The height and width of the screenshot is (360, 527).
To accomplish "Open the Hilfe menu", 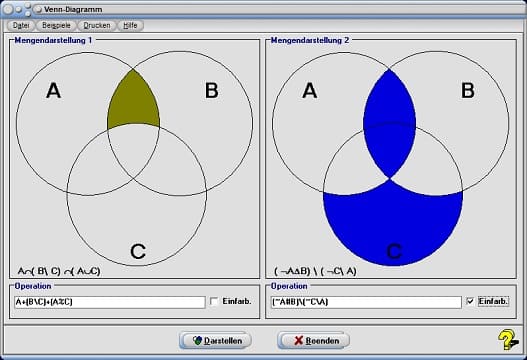I will tap(130, 25).
